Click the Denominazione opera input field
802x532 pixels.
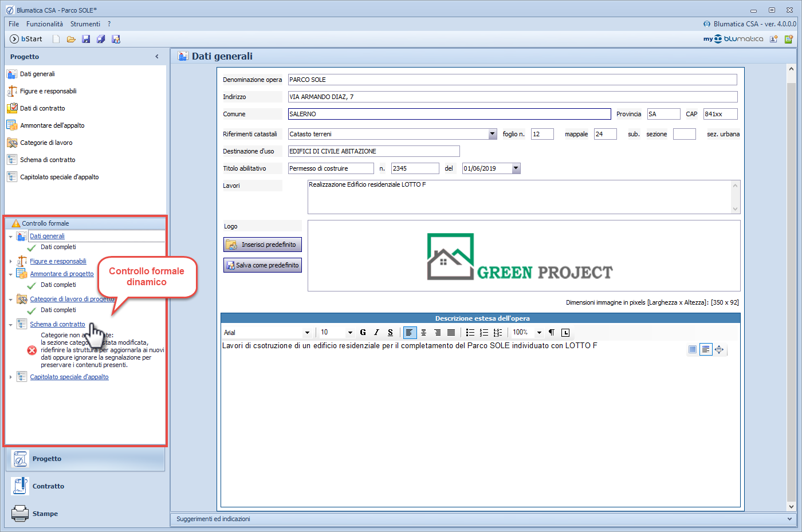512,80
